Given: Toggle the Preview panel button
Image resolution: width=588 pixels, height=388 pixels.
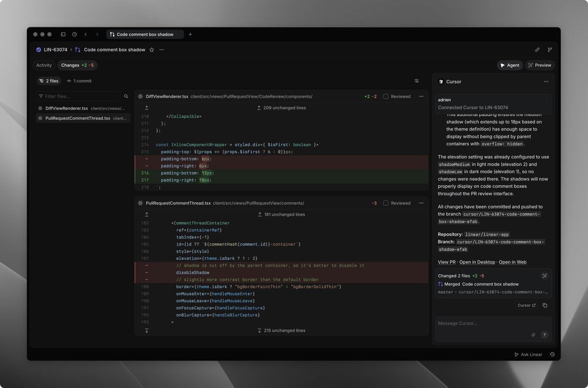Looking at the screenshot, I should [x=539, y=65].
